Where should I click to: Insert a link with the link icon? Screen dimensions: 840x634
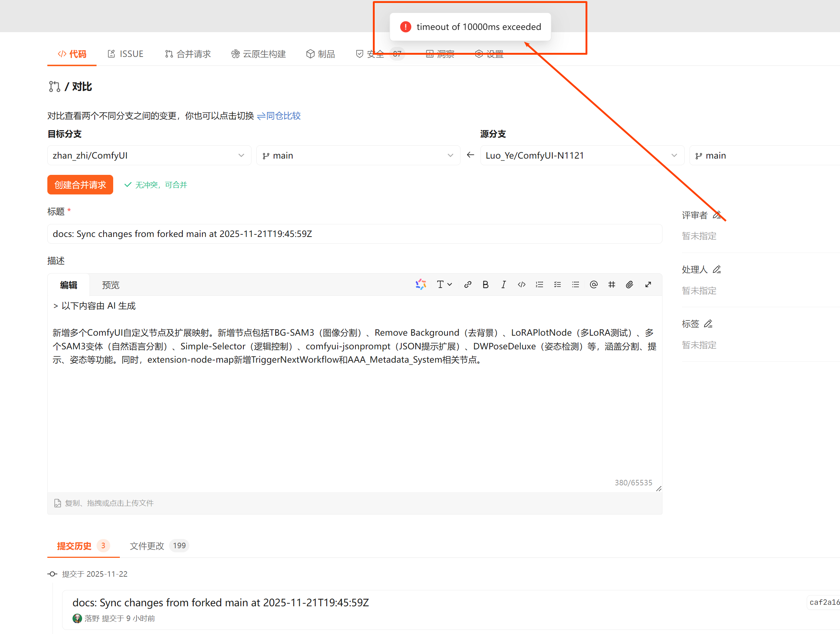[x=468, y=284]
